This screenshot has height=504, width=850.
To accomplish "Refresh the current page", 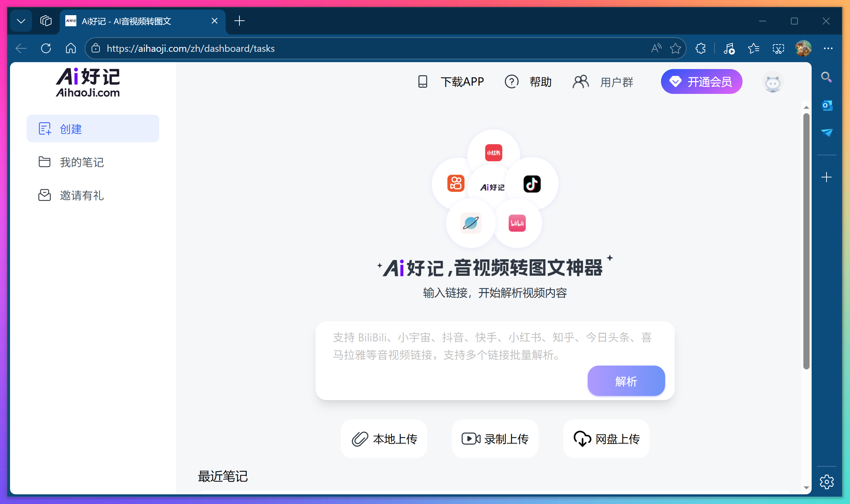I will pos(46,48).
